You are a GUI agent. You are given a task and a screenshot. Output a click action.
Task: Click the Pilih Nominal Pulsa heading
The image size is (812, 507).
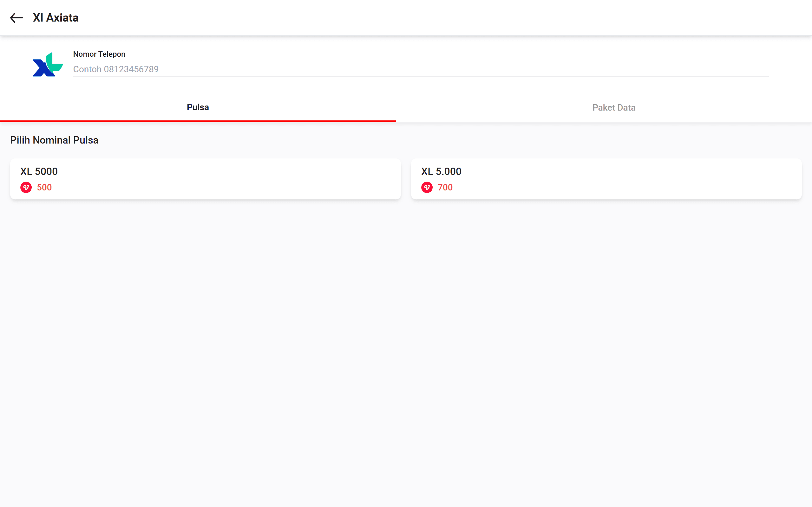click(54, 140)
